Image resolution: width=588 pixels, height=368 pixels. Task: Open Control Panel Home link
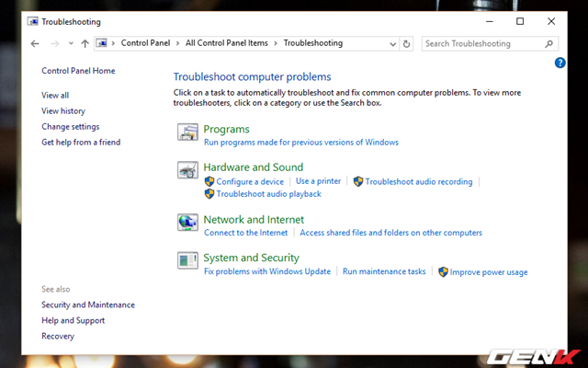(78, 71)
